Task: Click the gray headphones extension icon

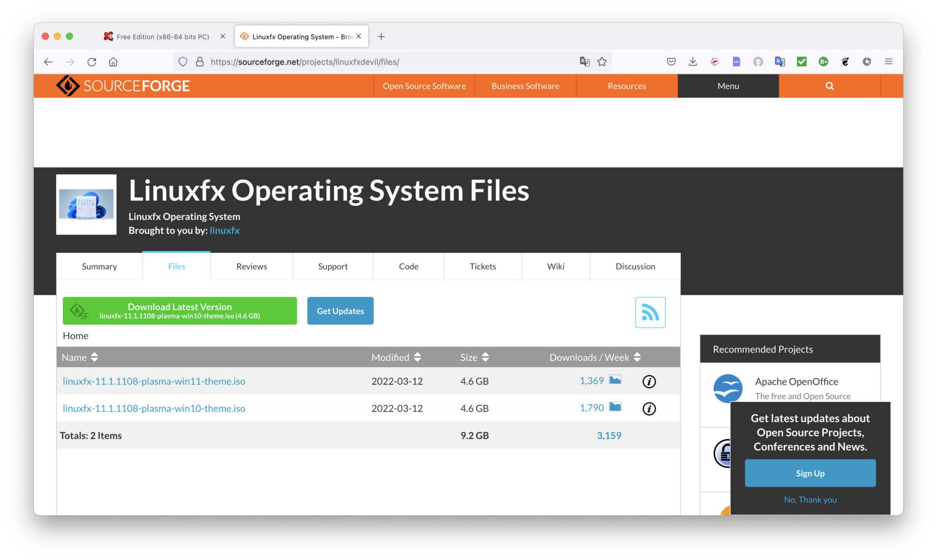Action: 758,61
